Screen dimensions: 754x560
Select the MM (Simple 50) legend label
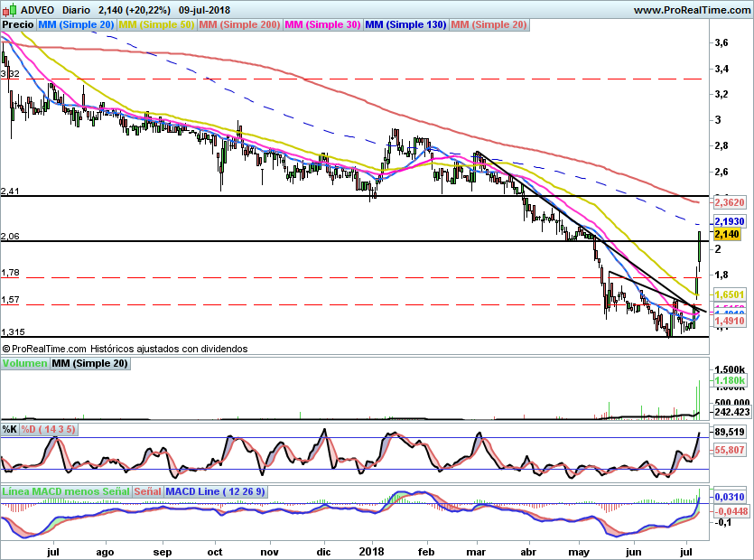tap(155, 25)
